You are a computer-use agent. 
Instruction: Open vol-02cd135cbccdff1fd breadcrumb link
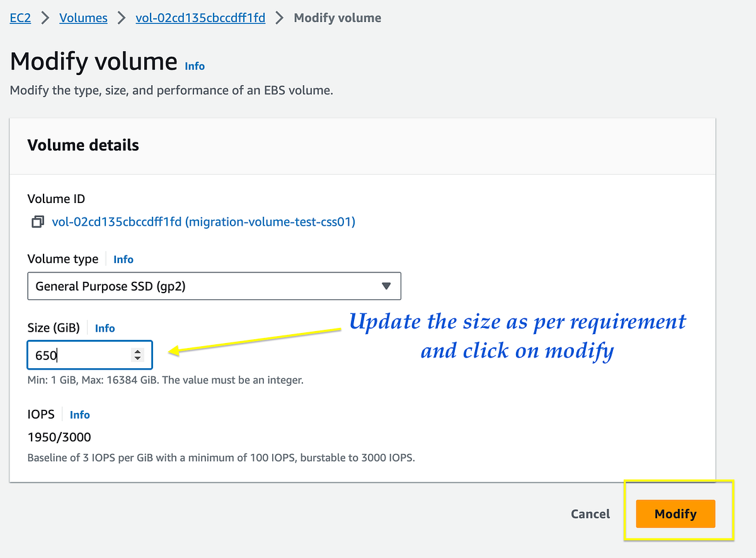click(x=200, y=18)
